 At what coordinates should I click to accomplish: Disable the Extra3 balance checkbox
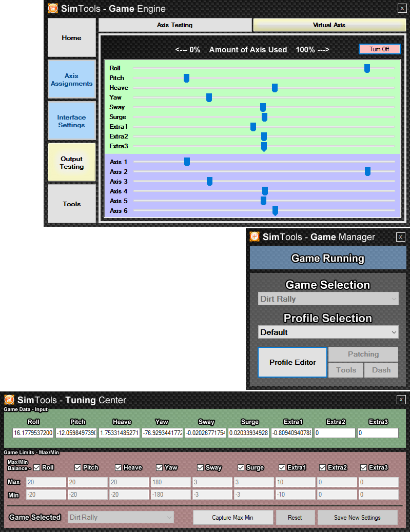(x=364, y=467)
